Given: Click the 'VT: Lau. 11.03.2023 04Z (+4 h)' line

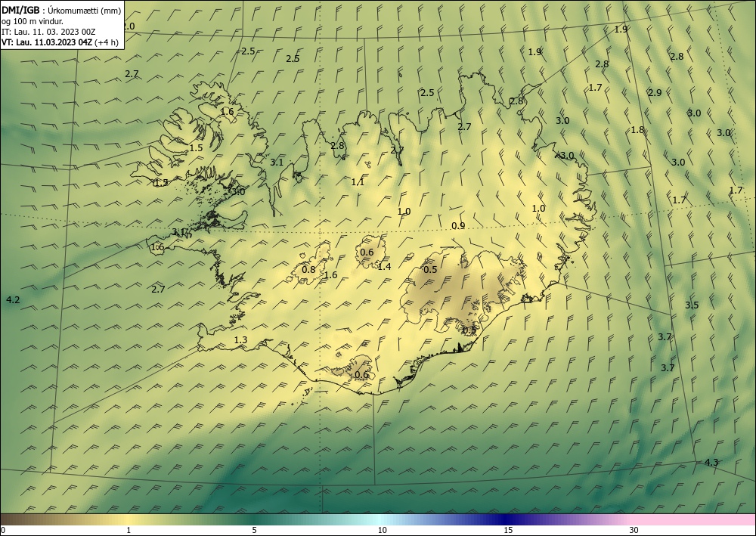Looking at the screenshot, I should (x=60, y=42).
